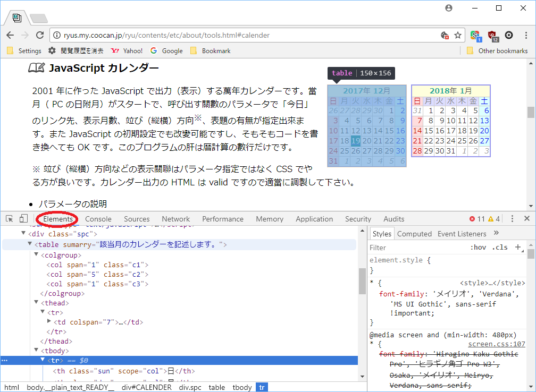Click the Yahoo! bookmark
536x392 pixels.
[x=127, y=51]
